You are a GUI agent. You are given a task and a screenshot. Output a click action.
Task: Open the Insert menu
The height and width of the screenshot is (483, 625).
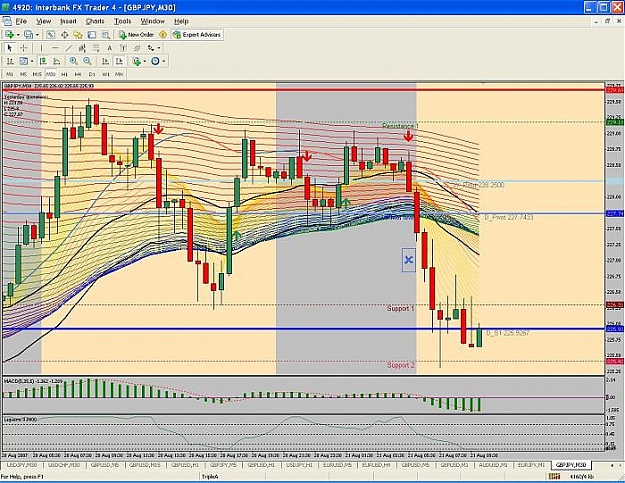[x=68, y=21]
